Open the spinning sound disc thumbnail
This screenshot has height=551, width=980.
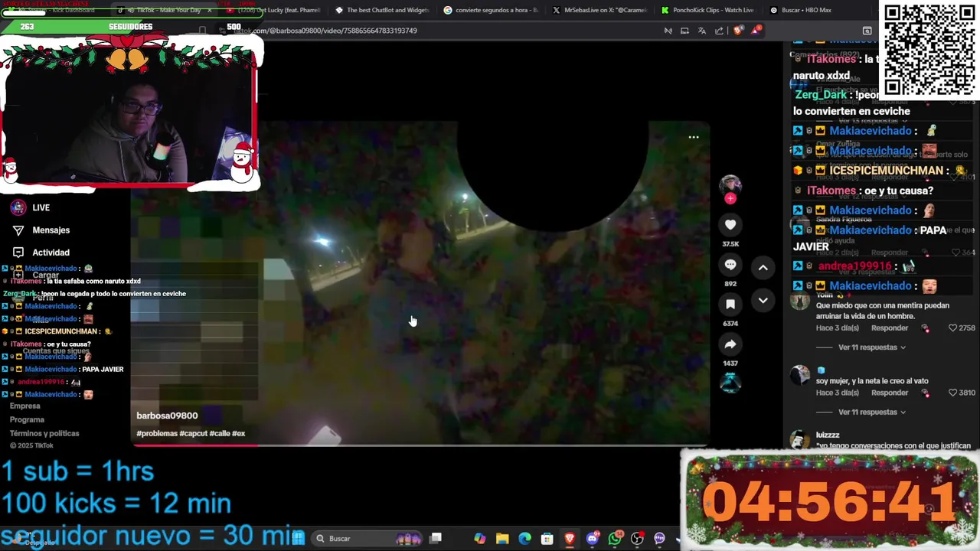tap(730, 383)
